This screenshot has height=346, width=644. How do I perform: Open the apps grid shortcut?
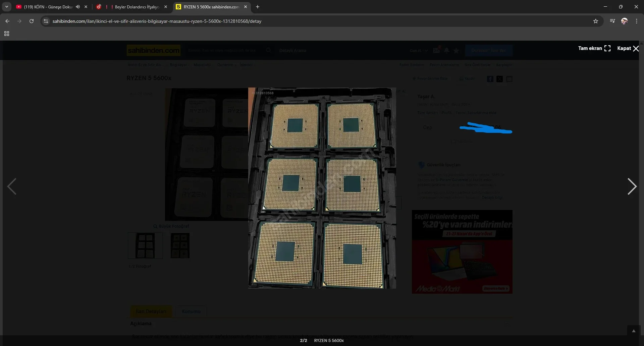point(7,34)
